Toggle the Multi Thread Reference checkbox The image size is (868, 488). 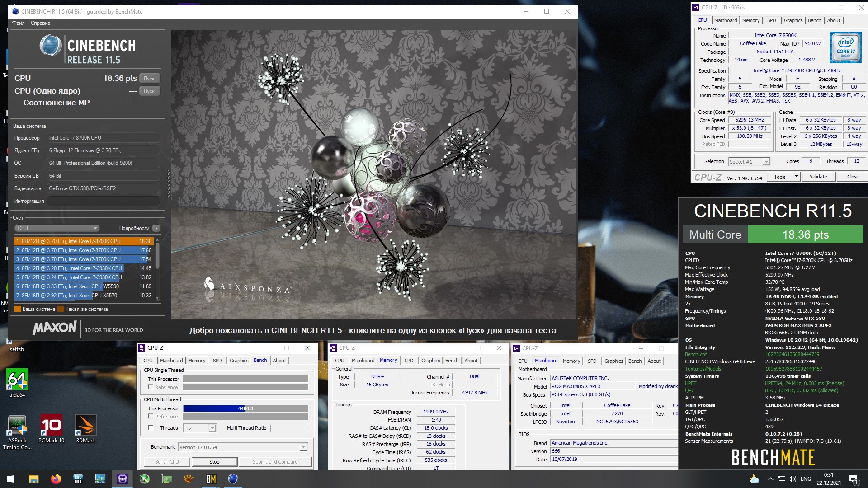click(151, 417)
